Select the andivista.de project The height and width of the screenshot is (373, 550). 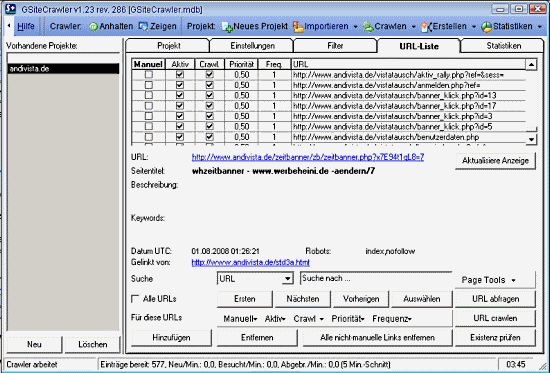[x=63, y=69]
